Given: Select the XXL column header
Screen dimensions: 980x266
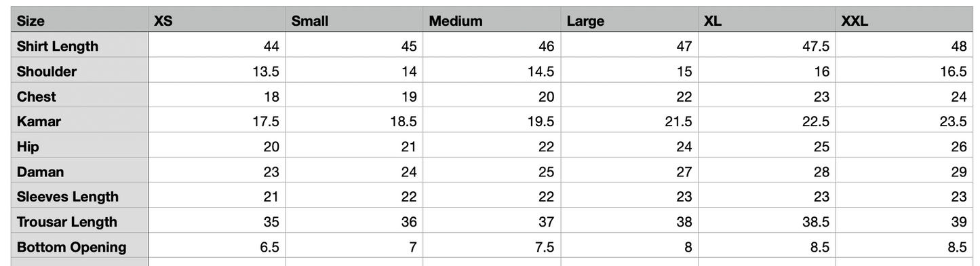Looking at the screenshot, I should (905, 20).
